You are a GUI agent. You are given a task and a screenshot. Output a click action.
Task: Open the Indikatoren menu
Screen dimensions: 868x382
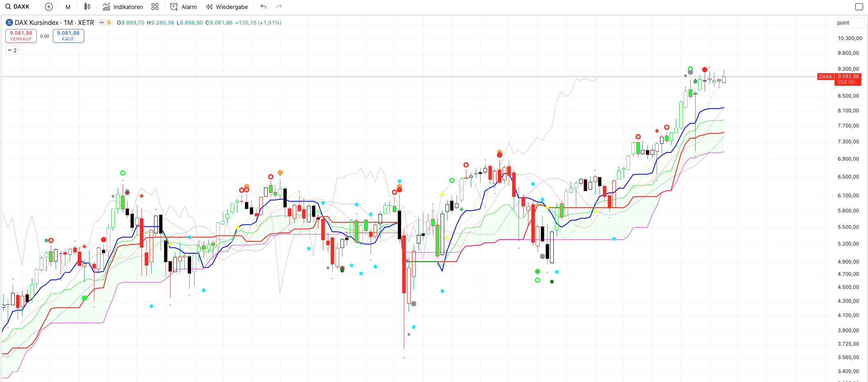[123, 7]
